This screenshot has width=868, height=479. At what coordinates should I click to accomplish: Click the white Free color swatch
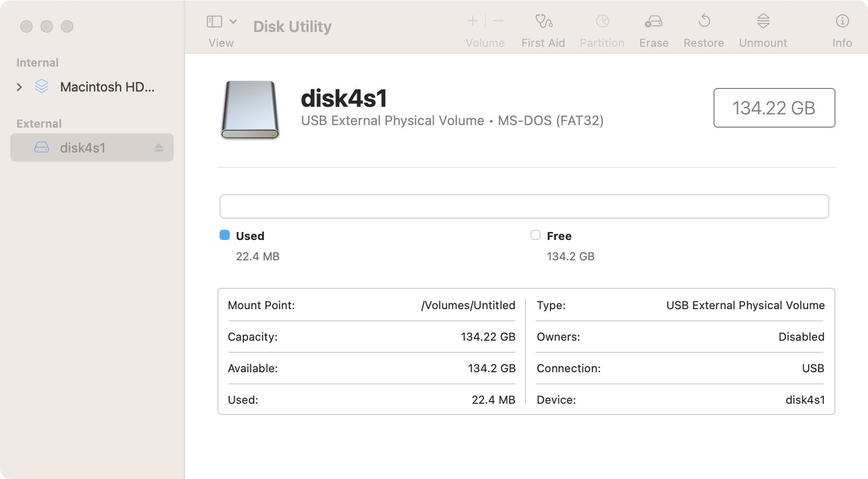(536, 235)
